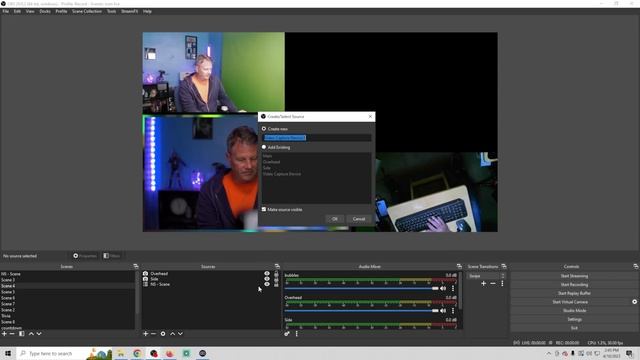This screenshot has height=360, width=640.
Task: Add a scene transition with plus icon
Action: tap(484, 283)
